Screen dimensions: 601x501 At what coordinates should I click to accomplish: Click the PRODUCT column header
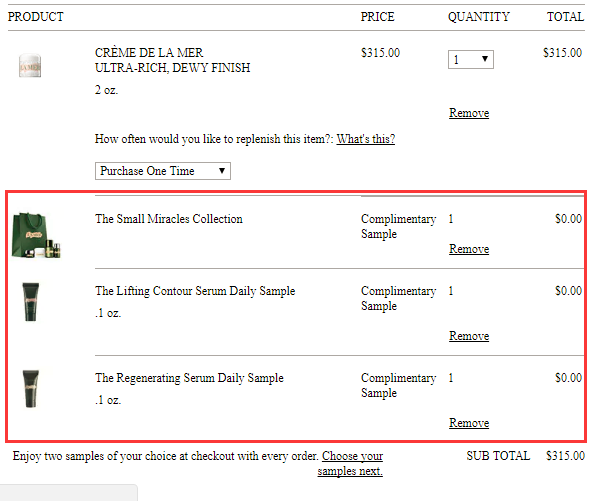tap(36, 17)
